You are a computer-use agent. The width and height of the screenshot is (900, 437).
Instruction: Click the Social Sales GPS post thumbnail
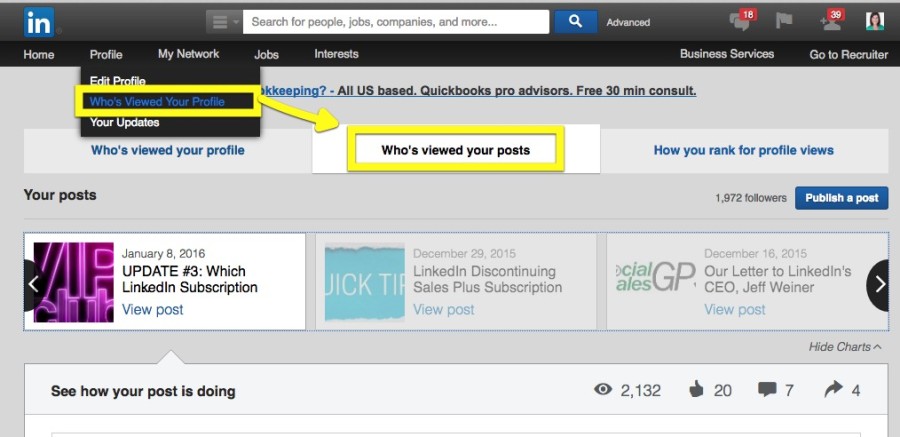pos(655,277)
